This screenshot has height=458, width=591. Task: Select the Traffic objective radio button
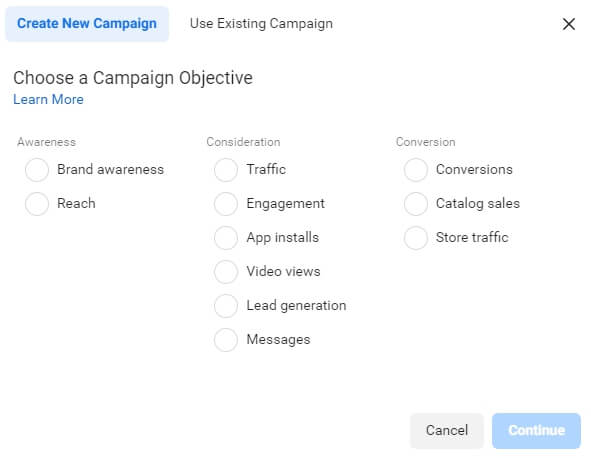click(x=226, y=170)
